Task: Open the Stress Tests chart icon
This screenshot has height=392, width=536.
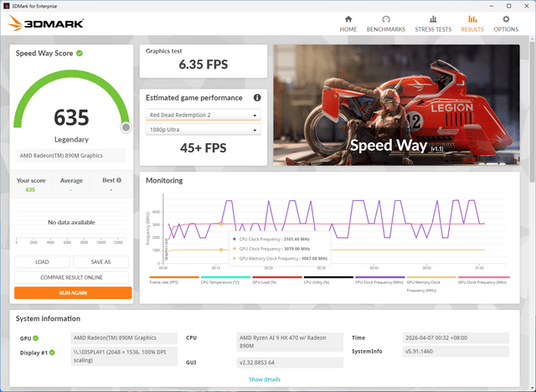Action: 433,19
